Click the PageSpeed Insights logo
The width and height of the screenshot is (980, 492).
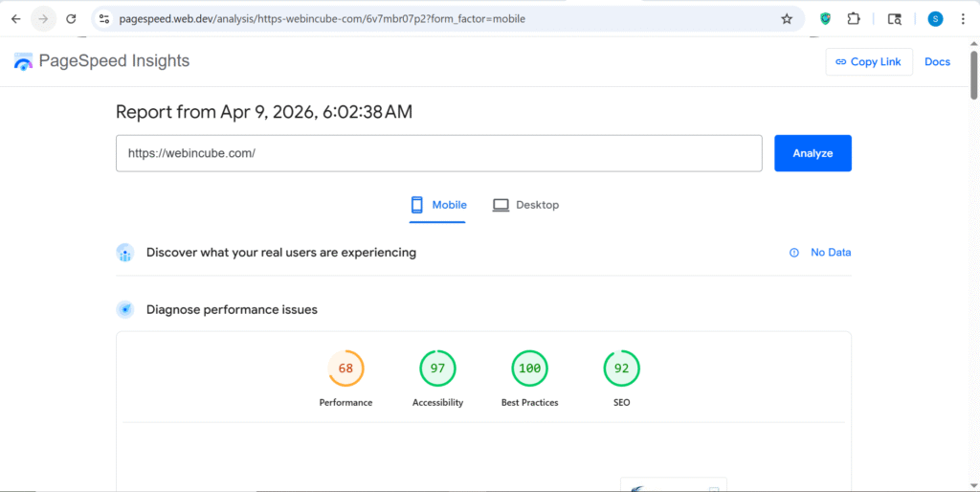[x=23, y=61]
